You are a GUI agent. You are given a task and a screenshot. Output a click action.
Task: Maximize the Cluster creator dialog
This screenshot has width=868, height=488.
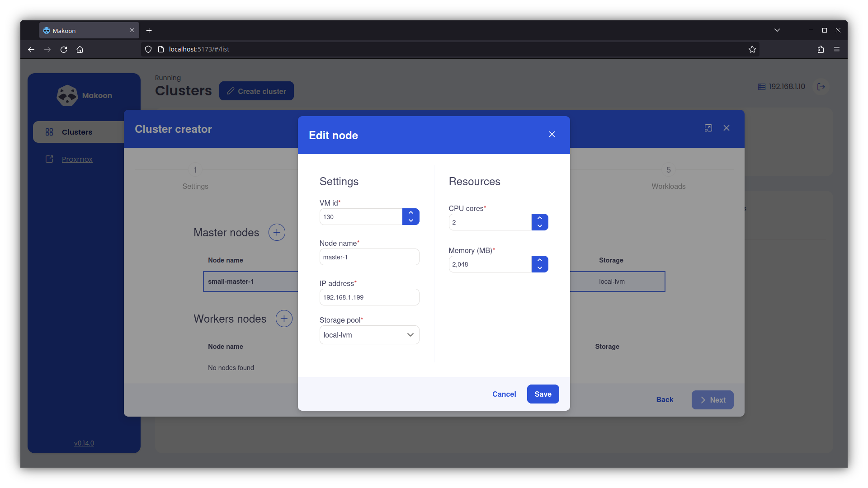(x=708, y=128)
